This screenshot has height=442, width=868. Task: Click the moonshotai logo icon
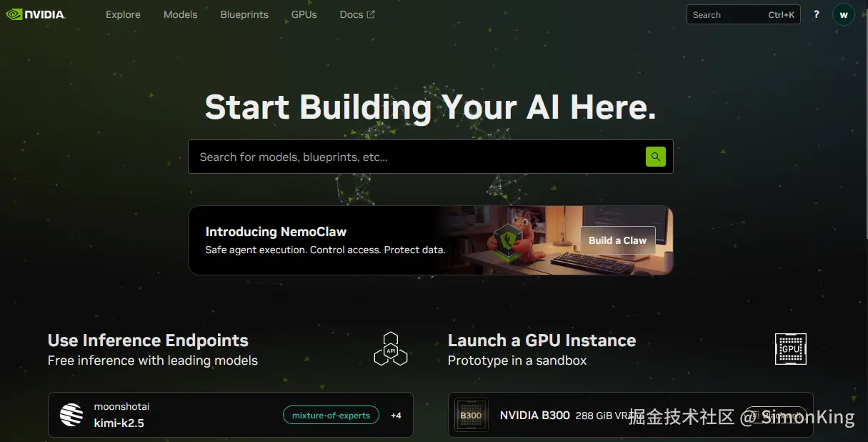pyautogui.click(x=71, y=415)
